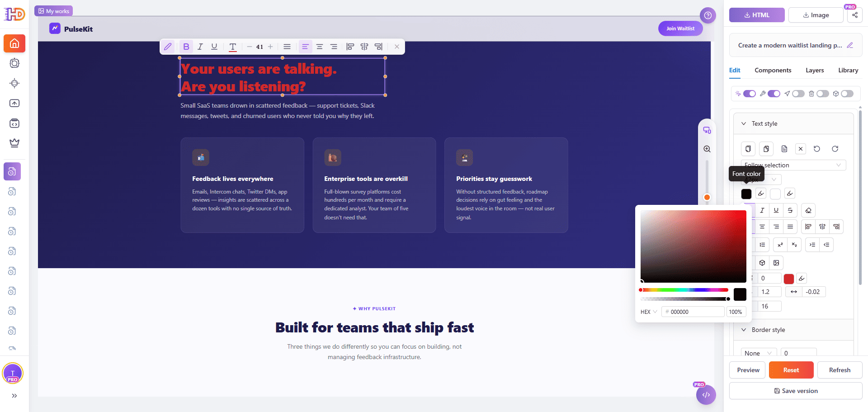Align object to center in floating toolbar
Screen dimensions: 868x412
click(364, 47)
